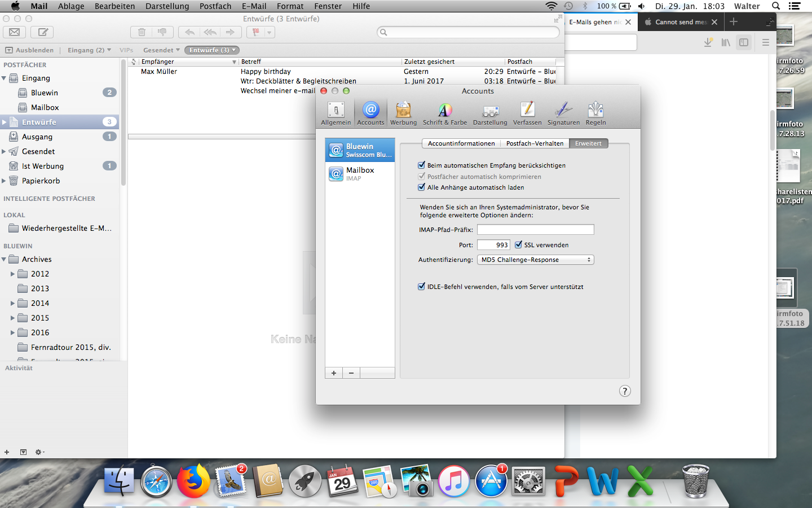Open the flag dropdown arrow in toolbar

click(270, 32)
